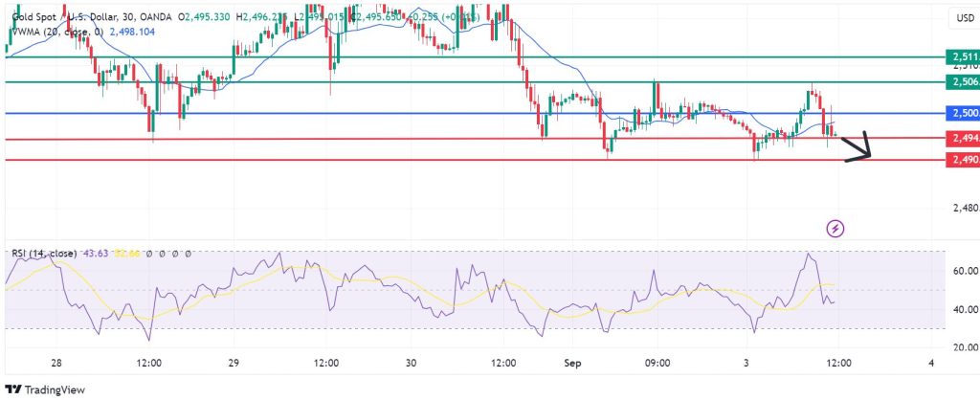980x400 pixels.
Task: Click the green 2,506 price label
Action: pyautogui.click(x=963, y=82)
